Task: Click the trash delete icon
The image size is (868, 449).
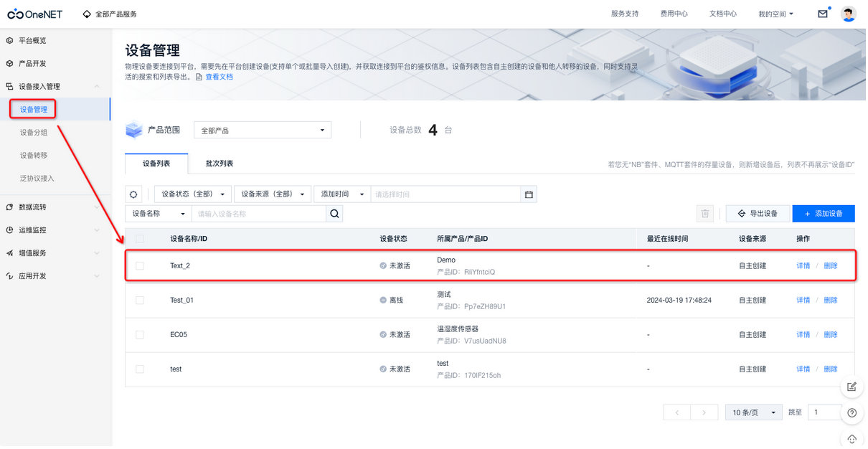Action: pos(705,214)
